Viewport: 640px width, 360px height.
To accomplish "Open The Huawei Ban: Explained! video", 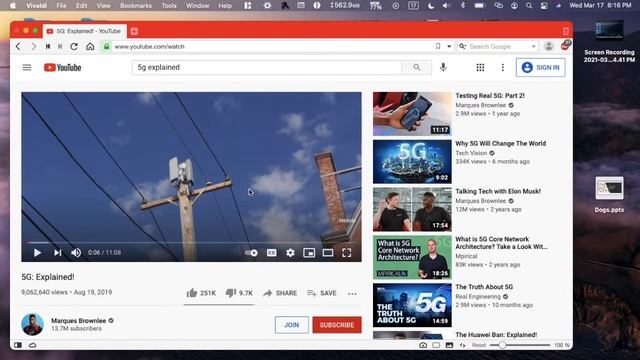I will point(496,335).
